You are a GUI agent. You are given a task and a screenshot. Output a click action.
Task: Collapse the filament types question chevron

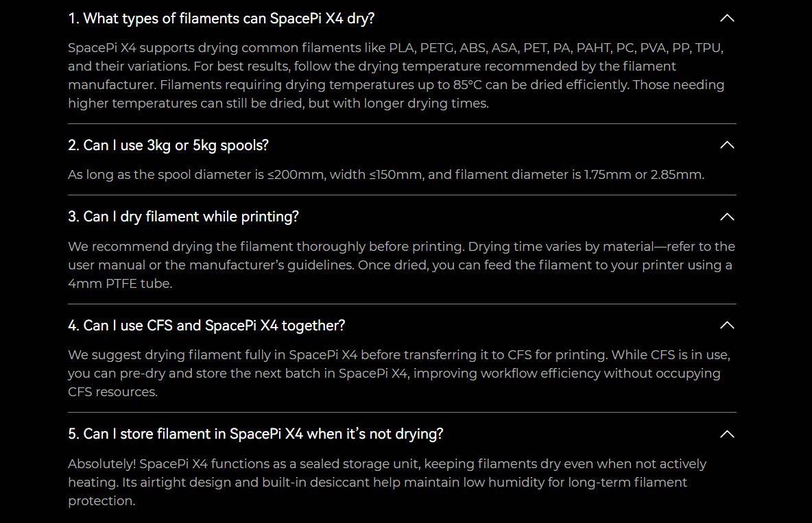click(727, 18)
